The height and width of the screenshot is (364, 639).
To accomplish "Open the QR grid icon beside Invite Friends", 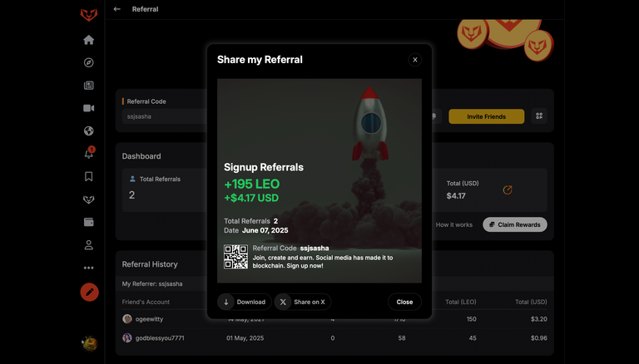I will (x=539, y=116).
